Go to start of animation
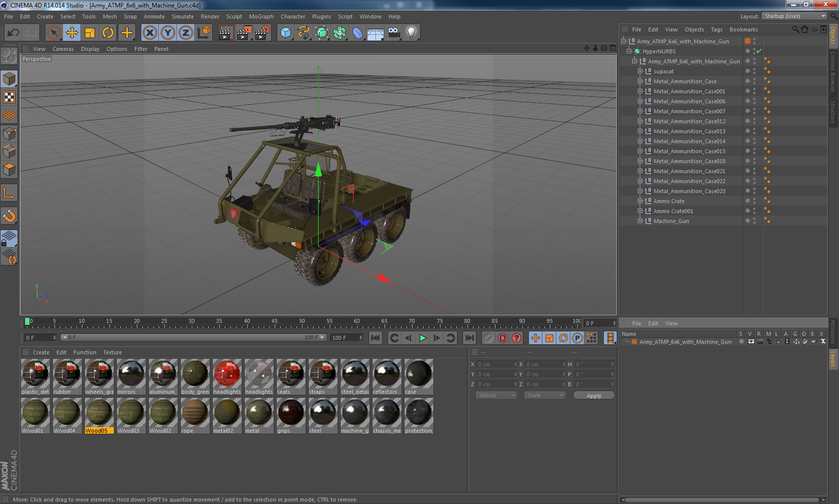Screen dimensions: 839x504 pos(376,338)
